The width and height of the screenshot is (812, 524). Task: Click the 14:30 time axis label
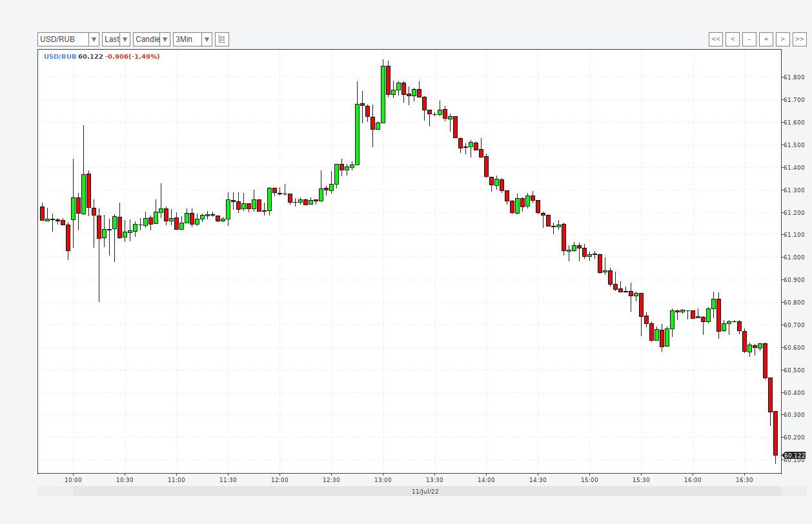538,479
